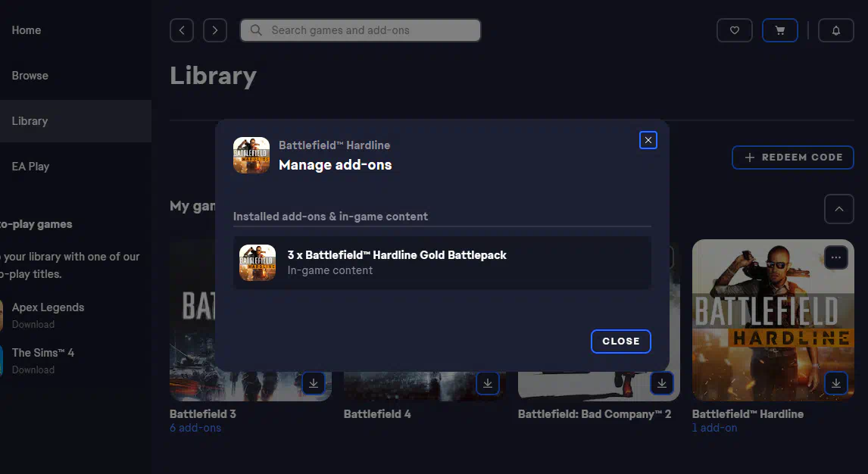The width and height of the screenshot is (868, 474).
Task: Download Apex Legends from the sidebar
Action: (33, 324)
